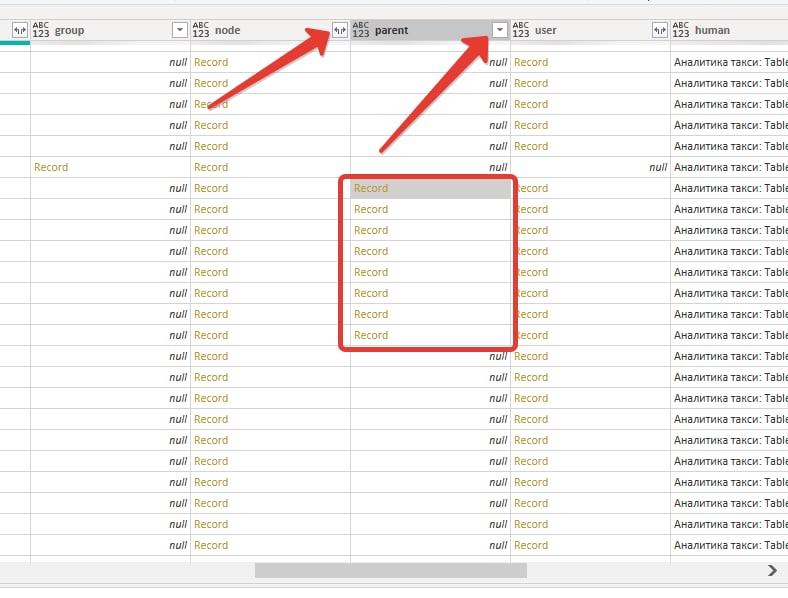Open the group column filter dropdown
This screenshot has height=598, width=788.
click(179, 30)
